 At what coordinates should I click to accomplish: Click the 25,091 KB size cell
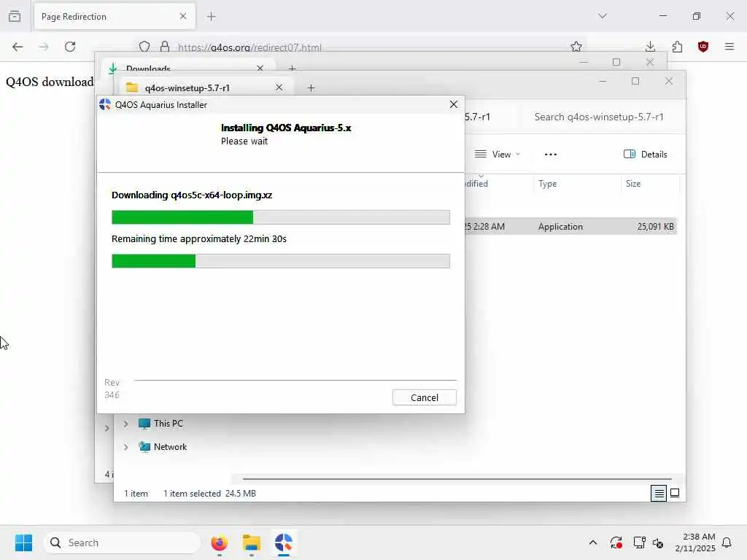[656, 227]
